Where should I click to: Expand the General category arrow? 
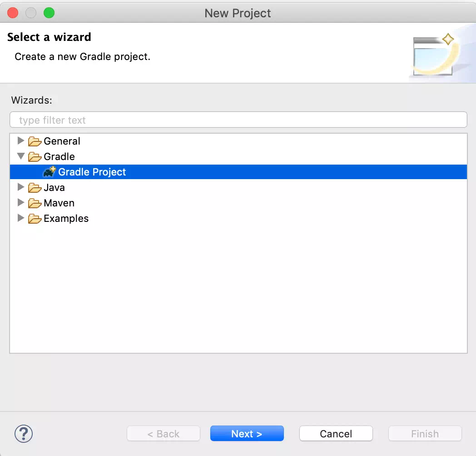20,140
